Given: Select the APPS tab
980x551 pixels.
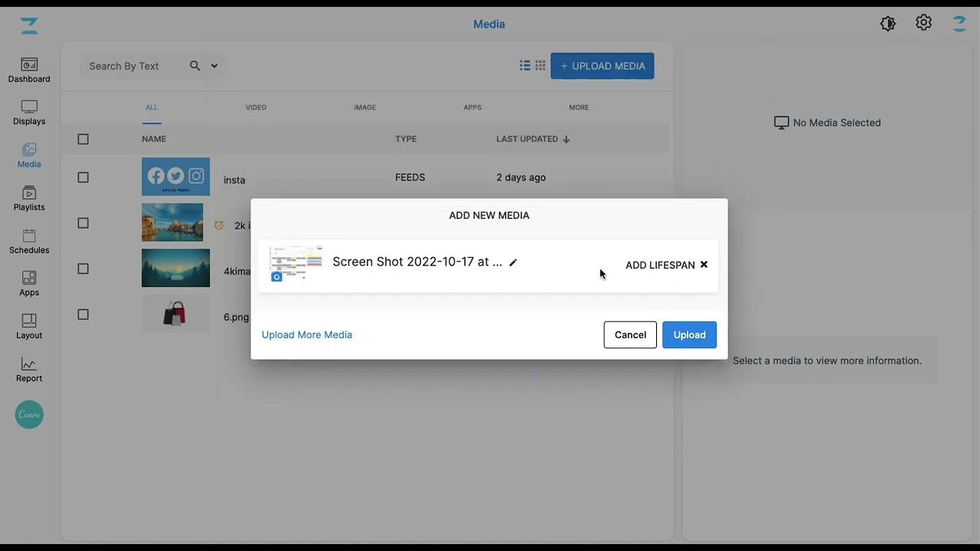Looking at the screenshot, I should click(x=472, y=107).
